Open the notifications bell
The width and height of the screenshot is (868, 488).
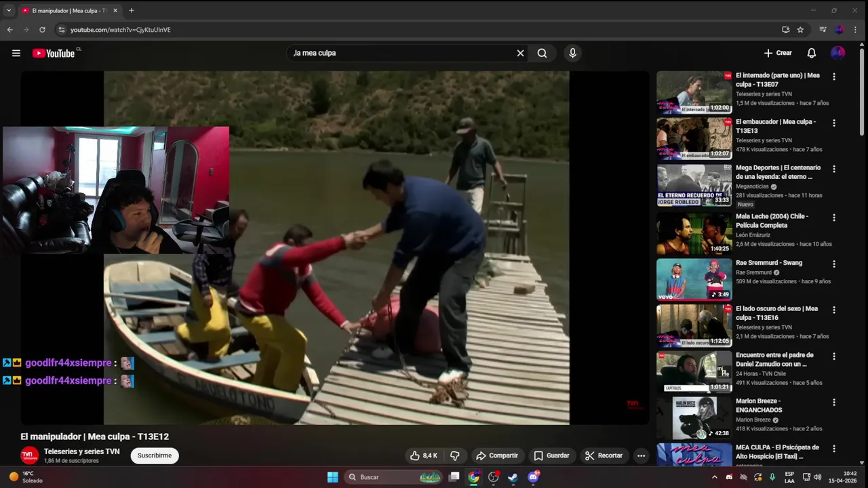pyautogui.click(x=812, y=53)
